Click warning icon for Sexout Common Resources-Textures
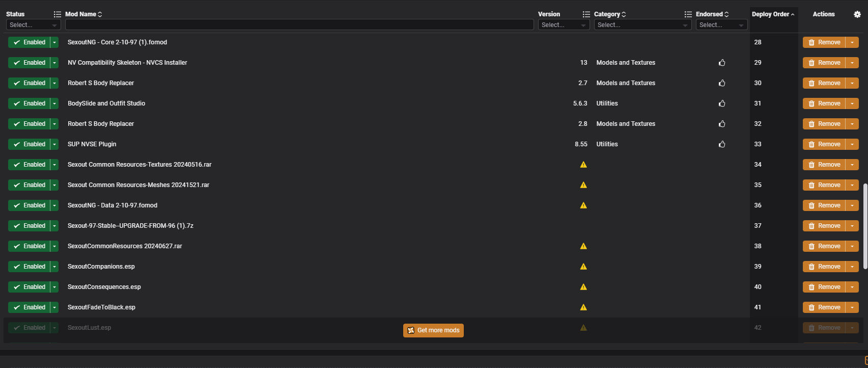Screen dimensions: 868x368 pyautogui.click(x=583, y=165)
